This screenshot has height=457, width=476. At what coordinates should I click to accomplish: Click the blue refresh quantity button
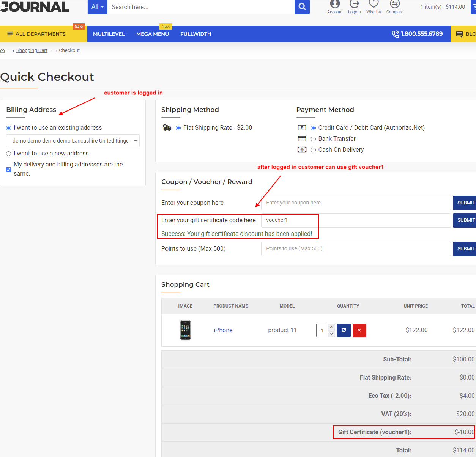point(344,330)
